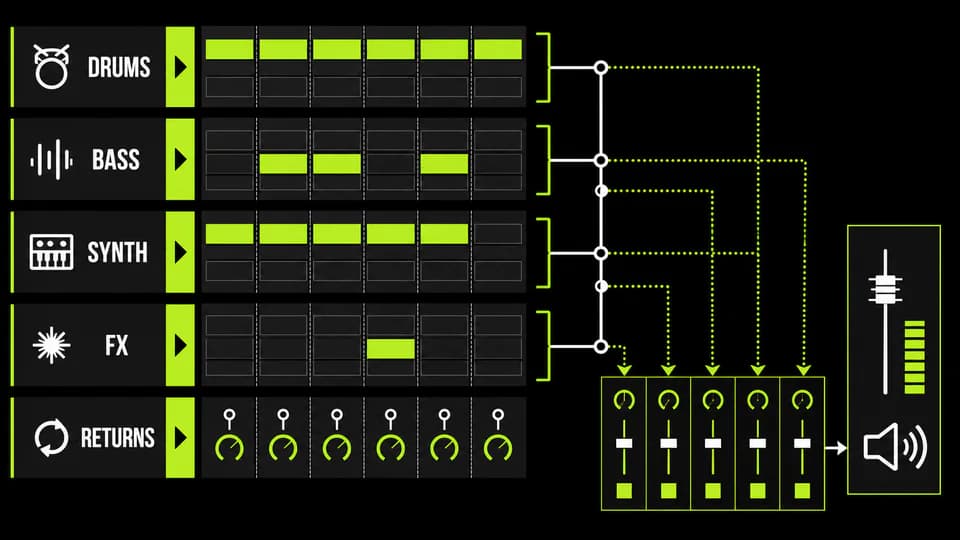Click the master output speaker icon
Viewport: 960px width, 540px height.
[895, 447]
